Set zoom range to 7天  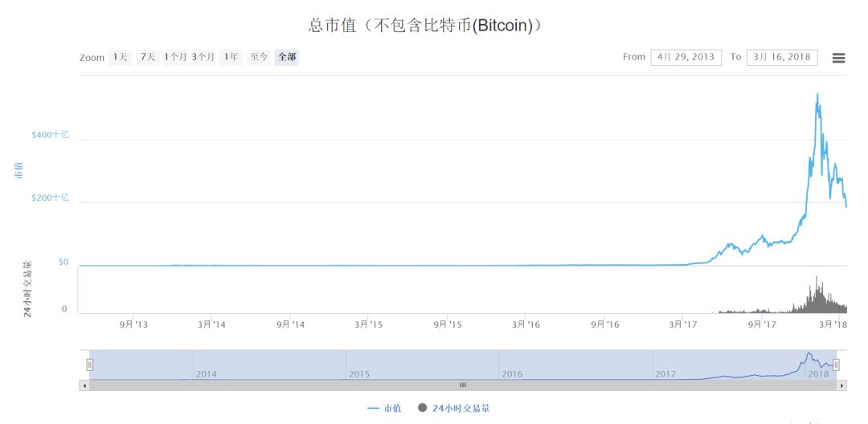click(146, 57)
